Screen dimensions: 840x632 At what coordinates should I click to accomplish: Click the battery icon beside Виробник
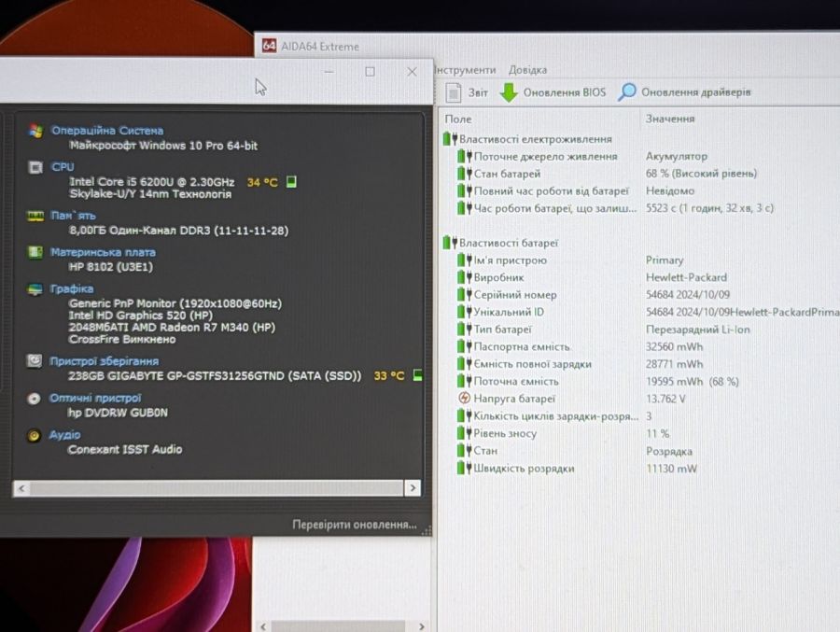point(465,277)
